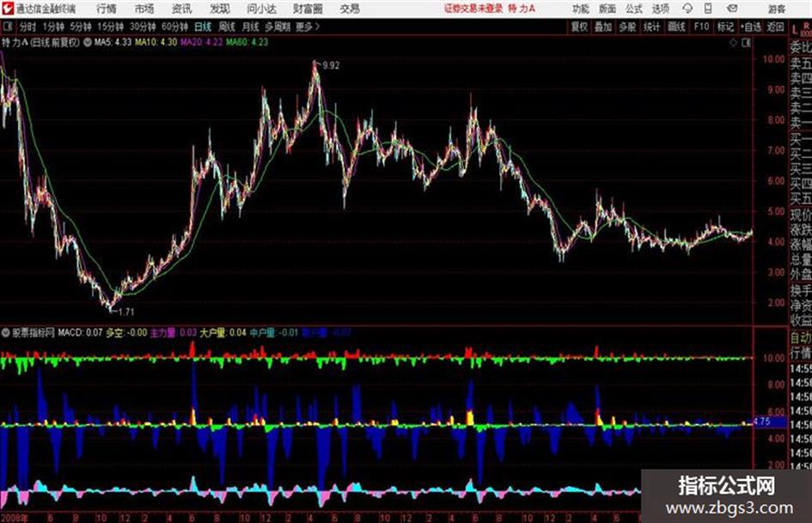Open the 公式 menu

pyautogui.click(x=634, y=9)
